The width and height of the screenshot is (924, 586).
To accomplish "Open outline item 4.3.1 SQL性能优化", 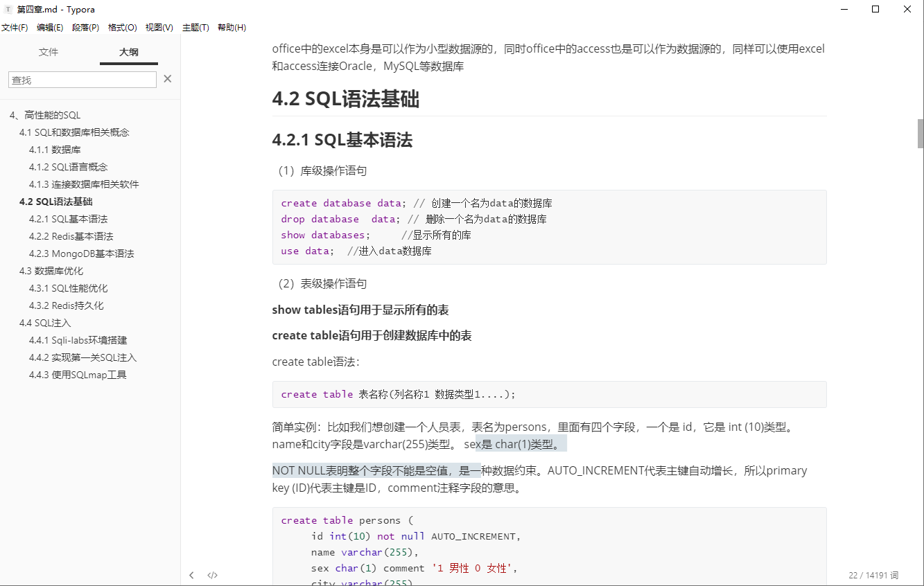I will (x=68, y=288).
